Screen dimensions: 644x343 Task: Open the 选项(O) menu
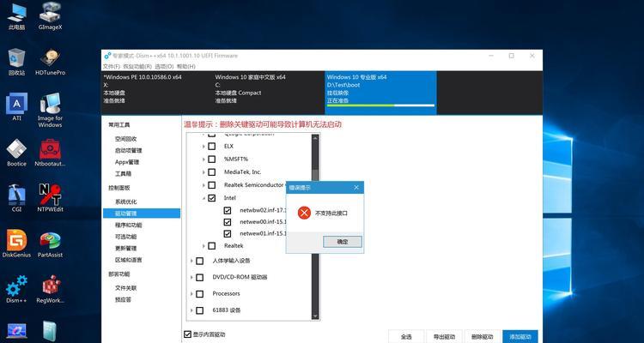pos(164,66)
